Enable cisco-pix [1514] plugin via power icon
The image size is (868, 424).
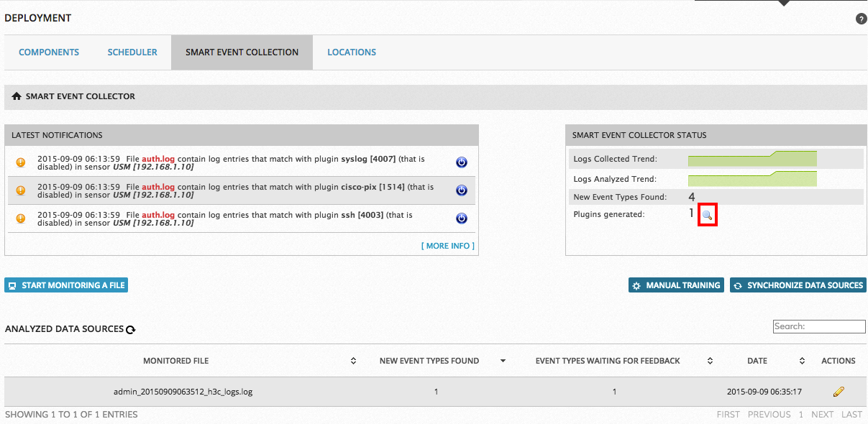[x=462, y=190]
